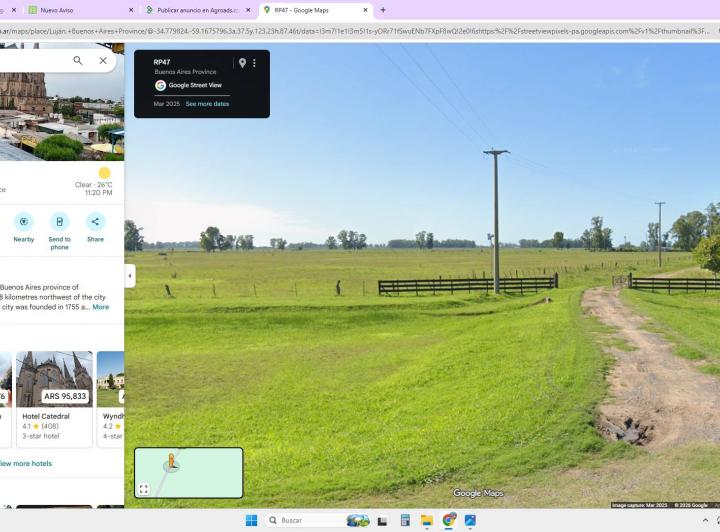Image resolution: width=720 pixels, height=532 pixels.
Task: Click the Windows Start button
Action: tap(252, 520)
